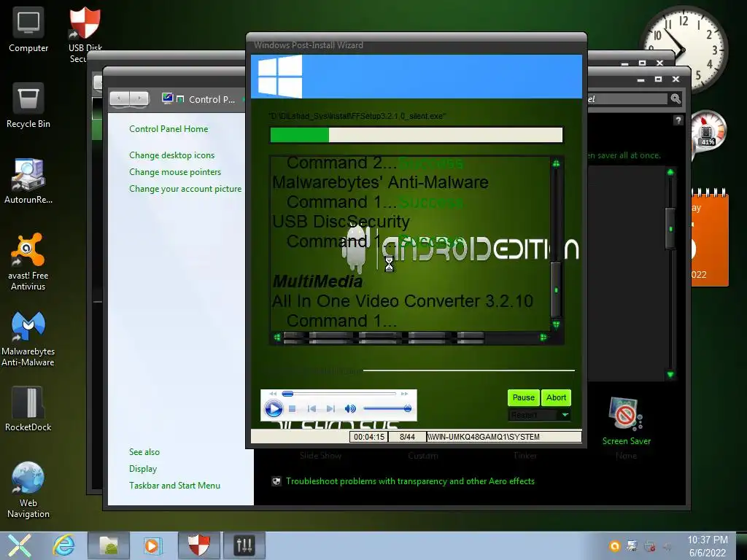Click the install log down scroll arrow
The image size is (747, 560).
556,324
